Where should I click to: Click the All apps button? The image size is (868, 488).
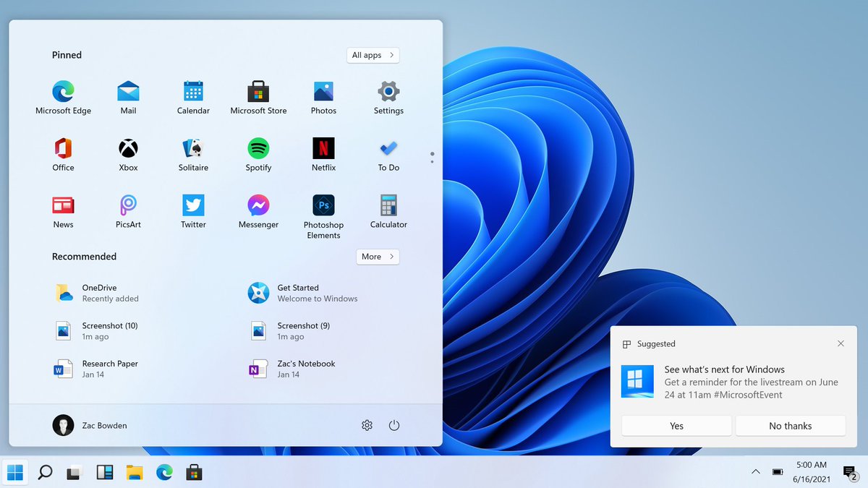point(373,55)
